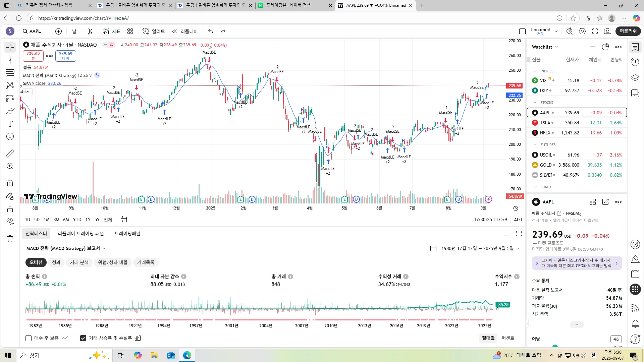Open the 거래목록 trade list tab
Image resolution: width=644 pixels, height=362 pixels.
146,262
